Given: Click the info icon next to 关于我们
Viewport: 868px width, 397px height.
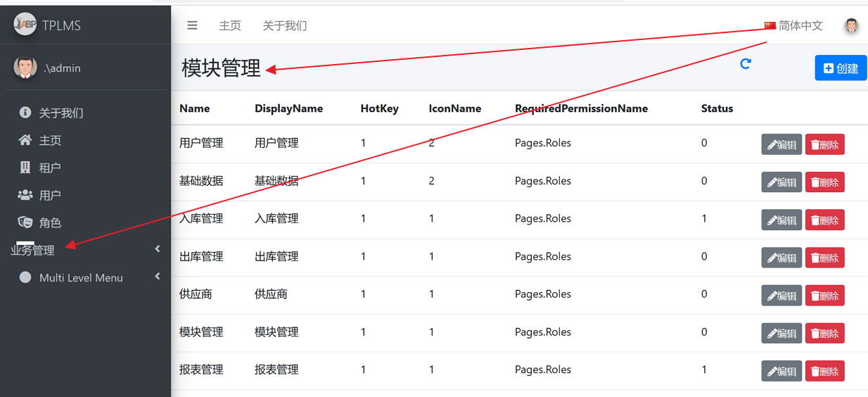Looking at the screenshot, I should pos(25,113).
